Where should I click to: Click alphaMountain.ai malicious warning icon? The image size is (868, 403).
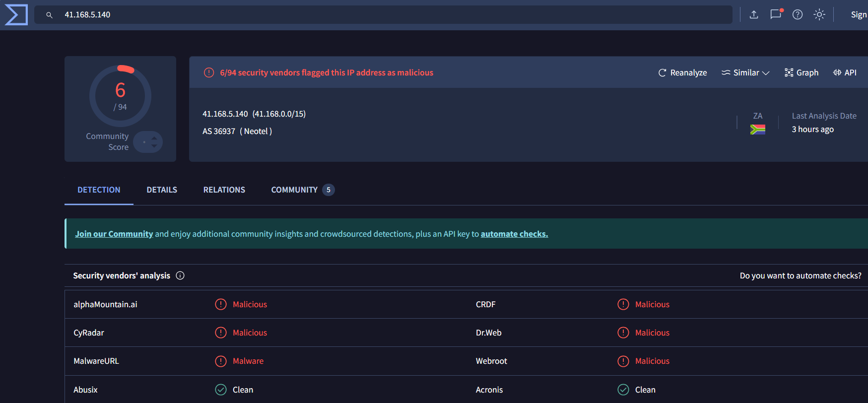click(221, 304)
